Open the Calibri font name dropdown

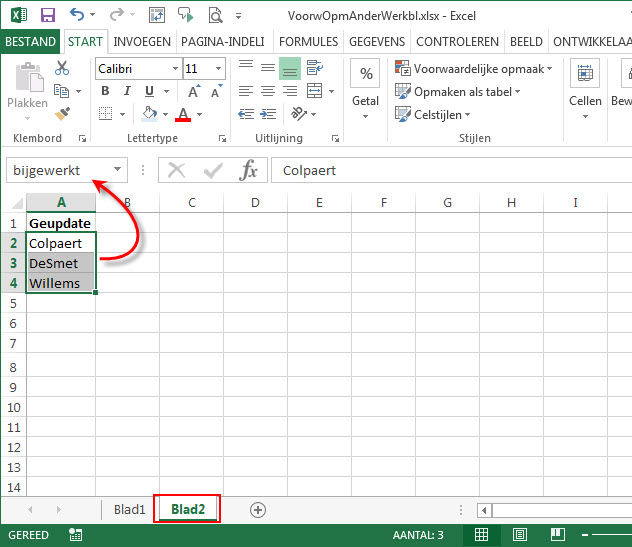click(x=175, y=68)
